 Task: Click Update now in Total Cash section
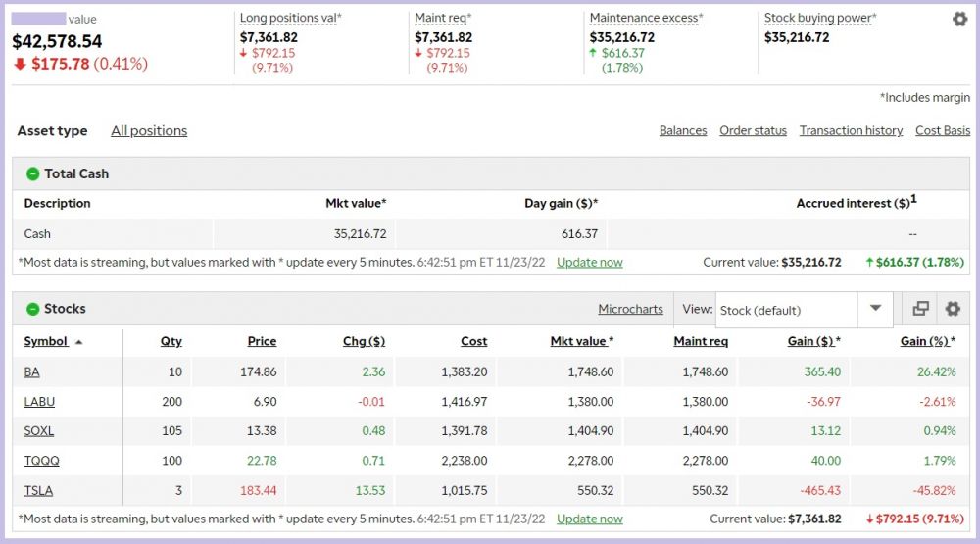click(589, 262)
